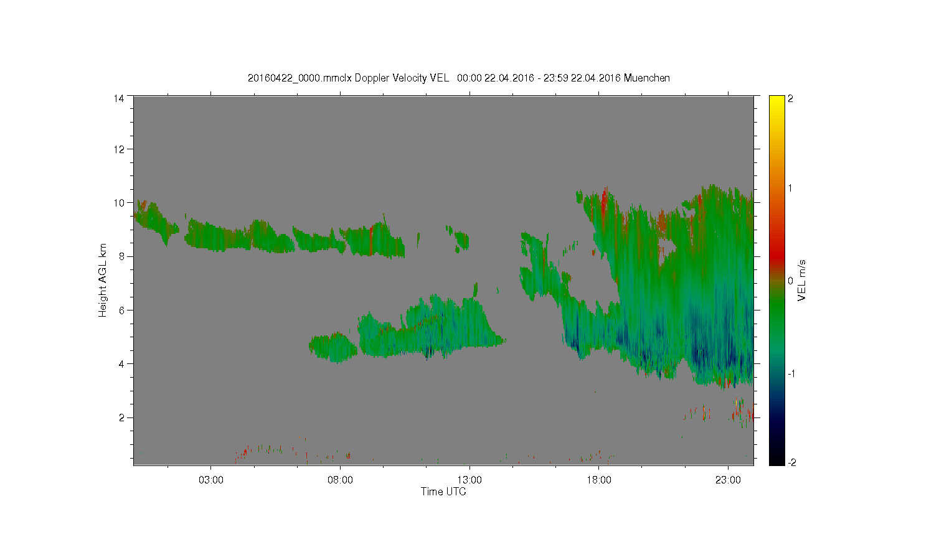
Task: Click the 'VEL m/s' colorbar label
Action: pyautogui.click(x=802, y=281)
